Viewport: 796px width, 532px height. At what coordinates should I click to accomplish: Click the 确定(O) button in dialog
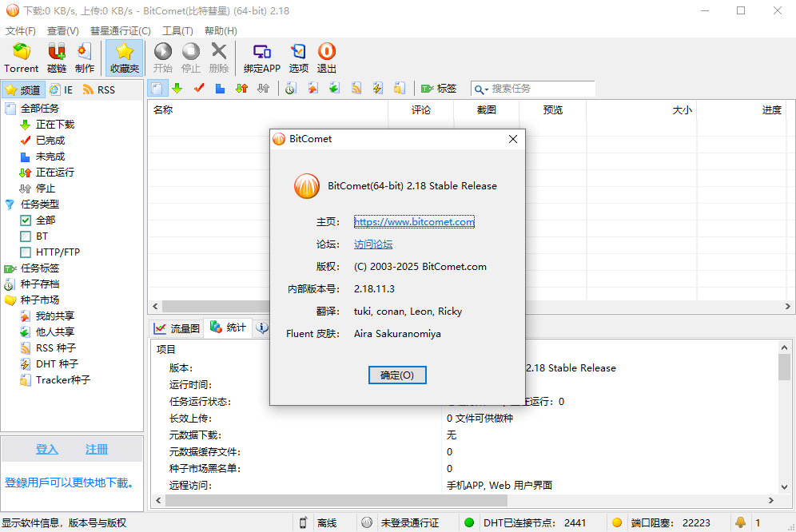(397, 375)
